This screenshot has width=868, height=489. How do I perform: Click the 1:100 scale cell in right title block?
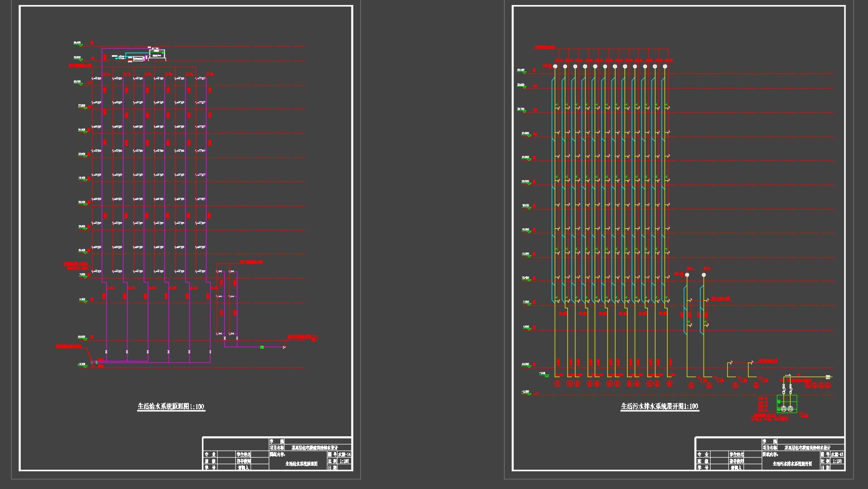point(837,461)
